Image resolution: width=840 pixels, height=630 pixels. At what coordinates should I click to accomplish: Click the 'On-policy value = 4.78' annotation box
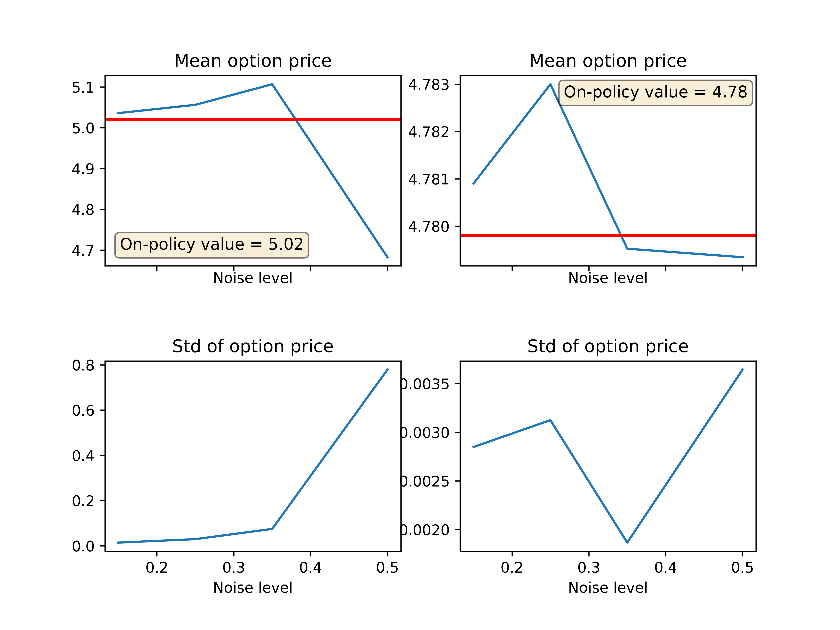pos(655,92)
